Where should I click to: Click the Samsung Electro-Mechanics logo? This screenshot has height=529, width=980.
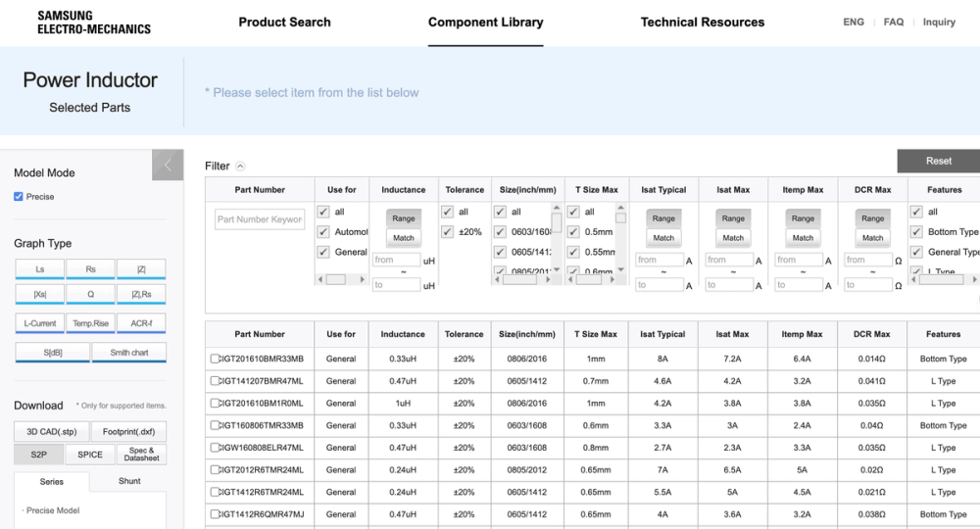click(94, 23)
